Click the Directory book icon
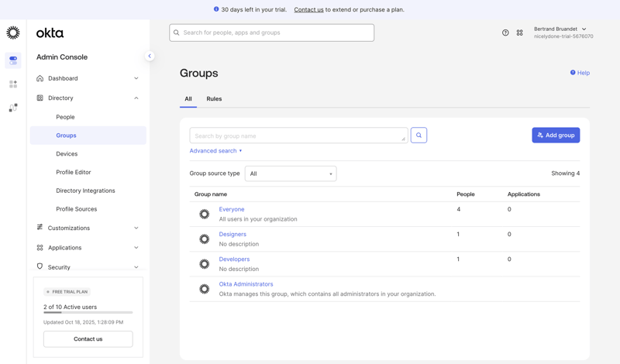 [x=40, y=98]
